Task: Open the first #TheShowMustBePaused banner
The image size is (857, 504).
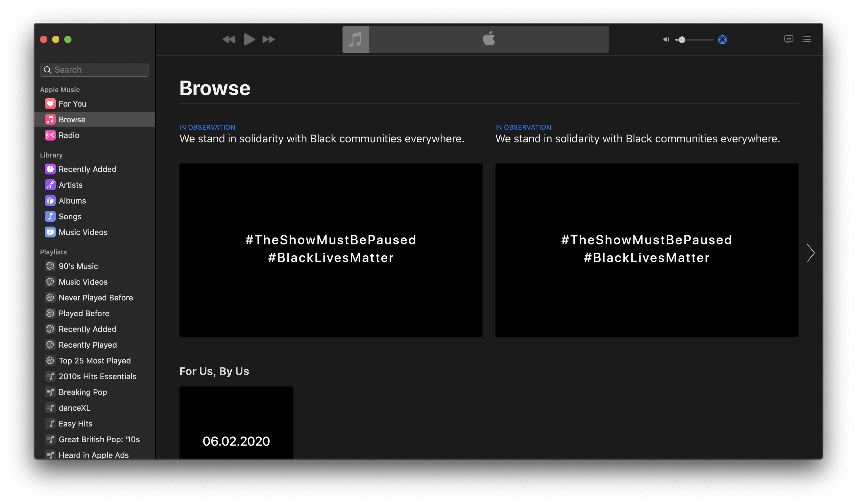Action: [331, 250]
